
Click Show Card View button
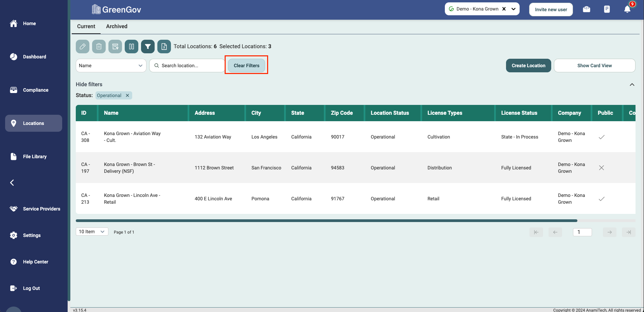(594, 66)
